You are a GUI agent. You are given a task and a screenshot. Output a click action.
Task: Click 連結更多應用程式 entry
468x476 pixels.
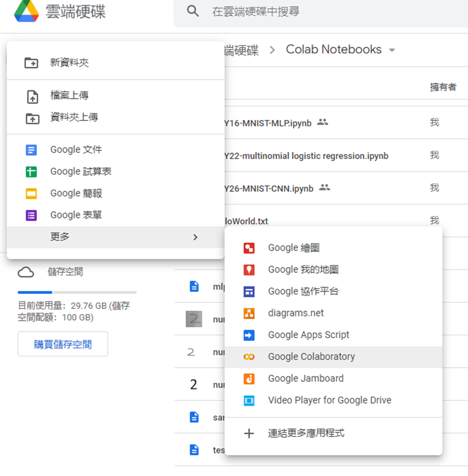click(x=333, y=433)
